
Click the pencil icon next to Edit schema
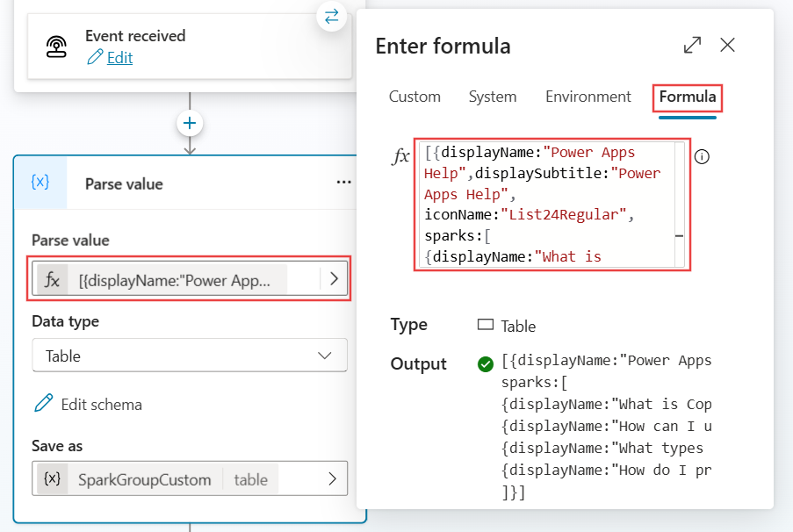point(42,404)
